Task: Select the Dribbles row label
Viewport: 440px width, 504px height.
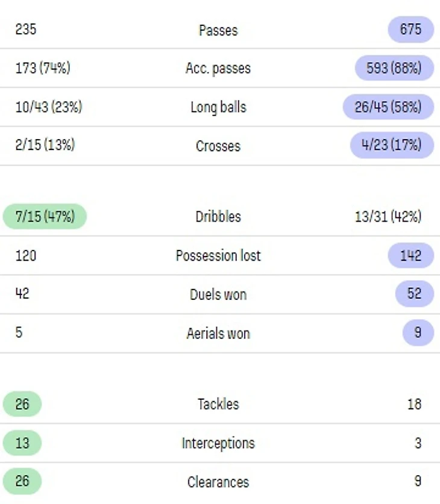Action: point(218,217)
